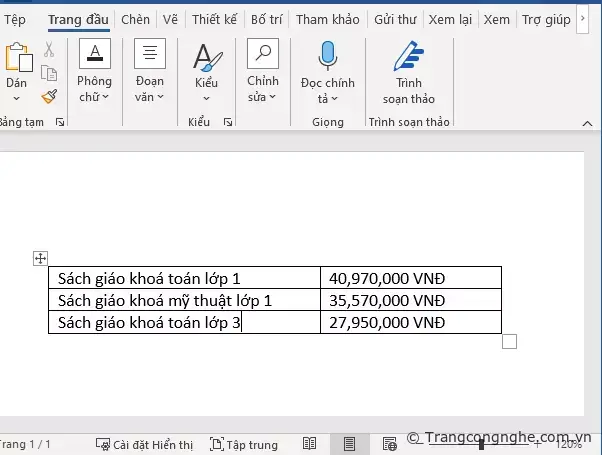This screenshot has width=602, height=455.
Task: Select the Format Painter brush icon
Action: click(49, 96)
